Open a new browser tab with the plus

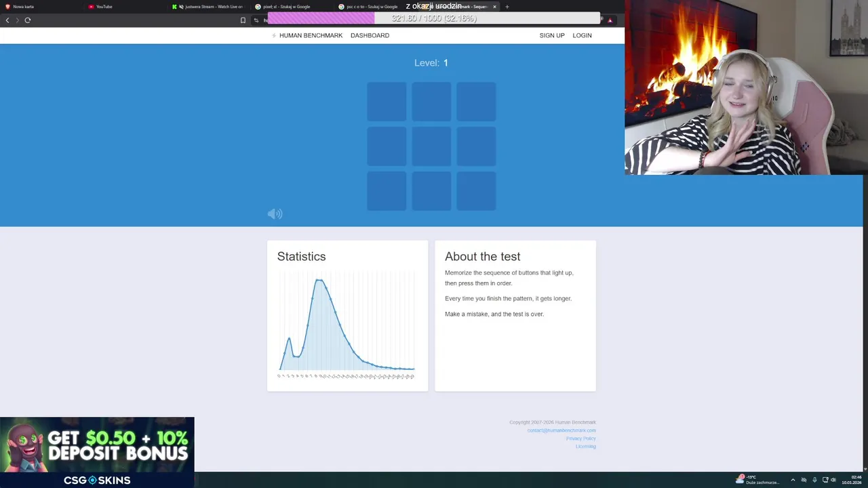pos(507,7)
